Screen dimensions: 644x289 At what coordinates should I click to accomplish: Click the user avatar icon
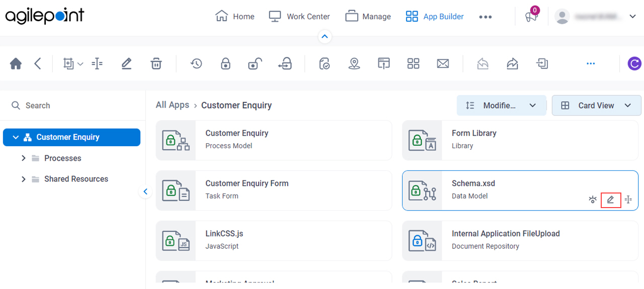point(562,17)
